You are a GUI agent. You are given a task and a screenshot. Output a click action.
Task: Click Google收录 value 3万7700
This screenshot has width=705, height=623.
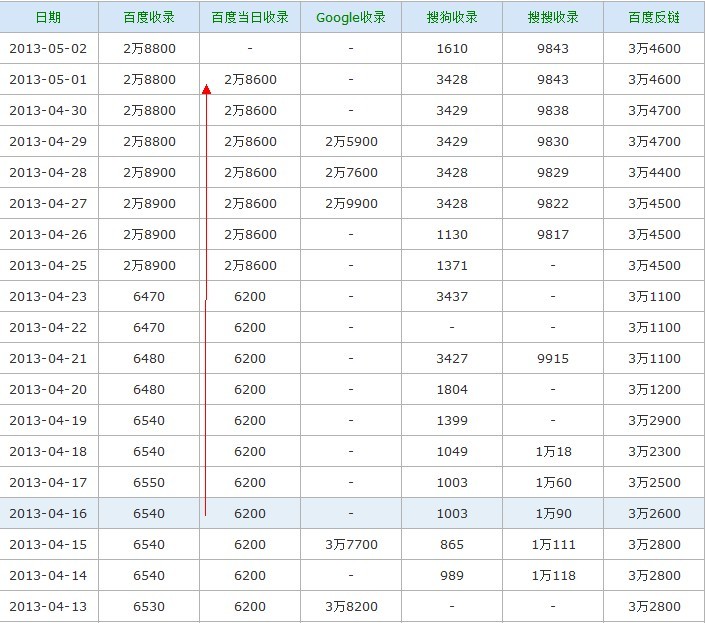point(351,544)
